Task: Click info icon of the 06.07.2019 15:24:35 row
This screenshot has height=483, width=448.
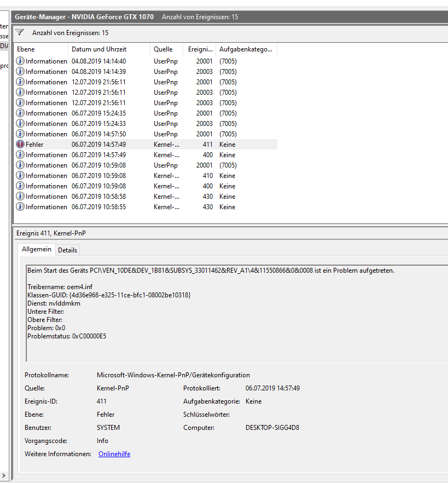Action: pos(20,113)
